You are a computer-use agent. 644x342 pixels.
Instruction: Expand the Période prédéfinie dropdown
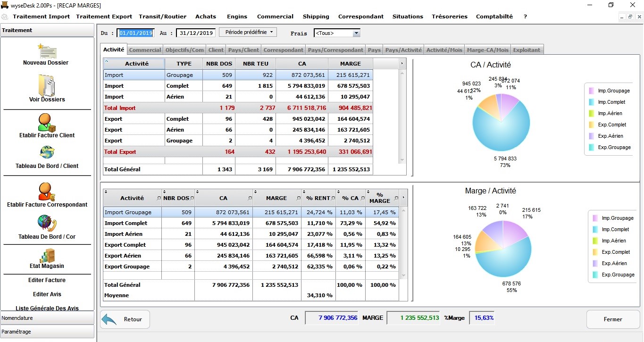(x=248, y=33)
